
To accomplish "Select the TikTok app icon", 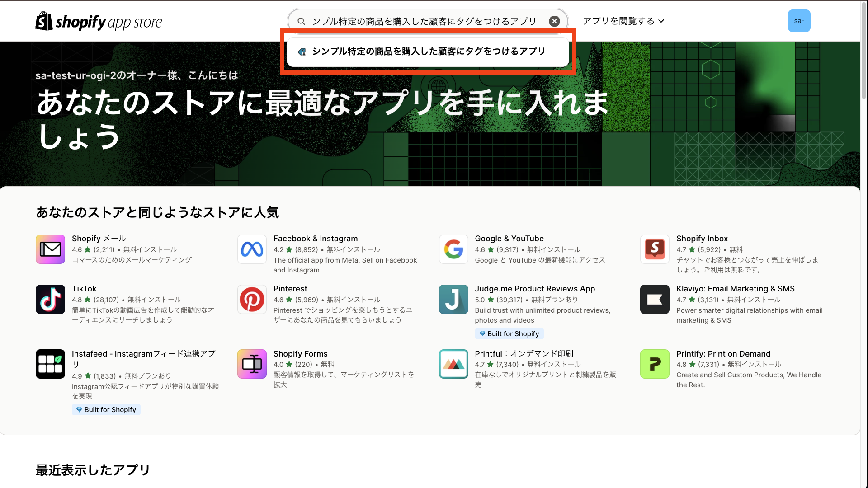I will coord(50,299).
